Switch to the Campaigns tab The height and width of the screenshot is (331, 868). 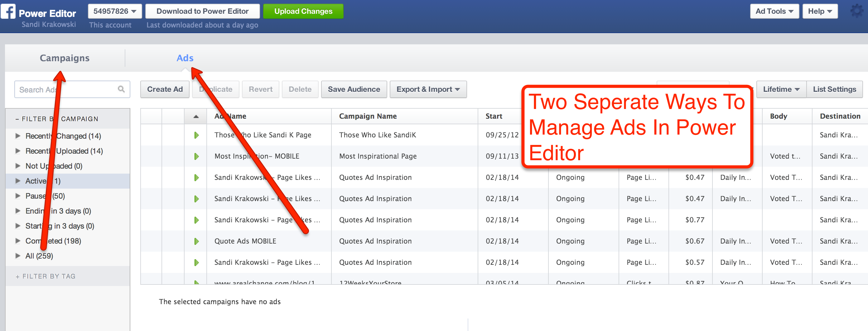[x=65, y=58]
